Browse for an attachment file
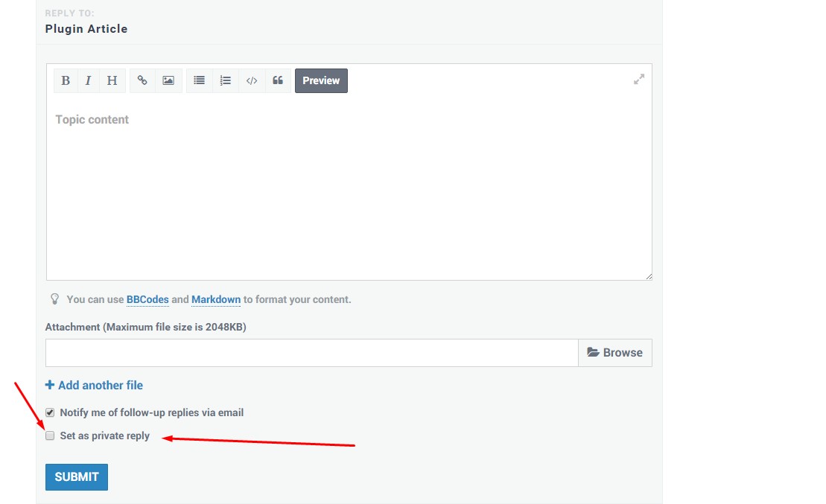The image size is (826, 504). 614,353
